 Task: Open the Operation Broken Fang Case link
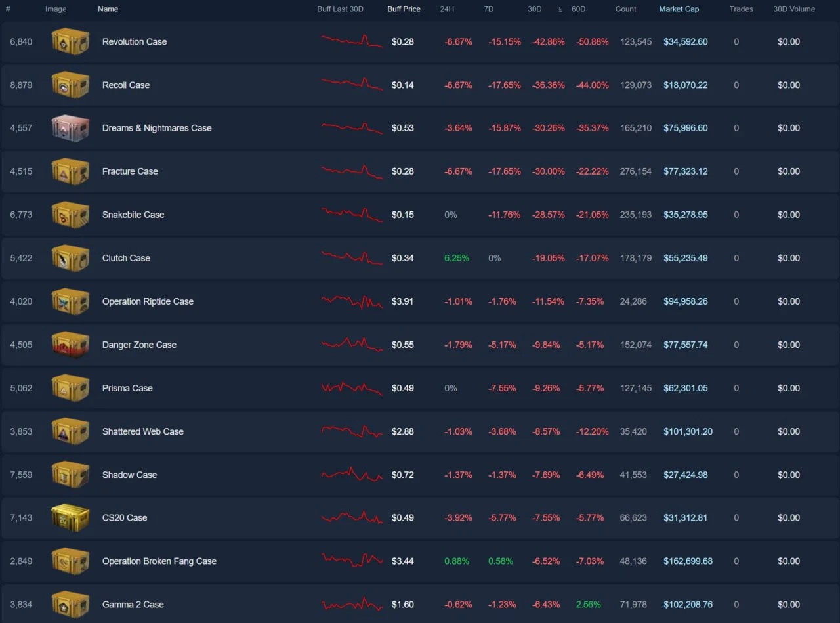(159, 561)
